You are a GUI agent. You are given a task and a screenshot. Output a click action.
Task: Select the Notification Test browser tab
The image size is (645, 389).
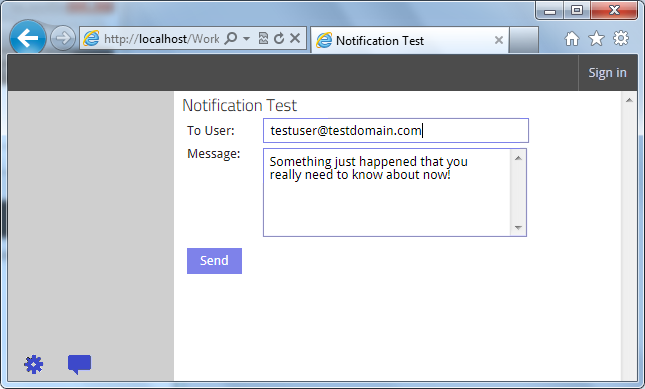coord(410,40)
